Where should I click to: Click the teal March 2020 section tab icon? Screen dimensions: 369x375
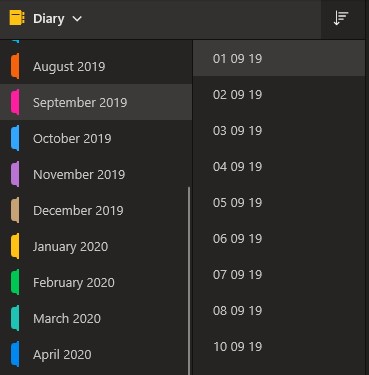[x=15, y=318]
